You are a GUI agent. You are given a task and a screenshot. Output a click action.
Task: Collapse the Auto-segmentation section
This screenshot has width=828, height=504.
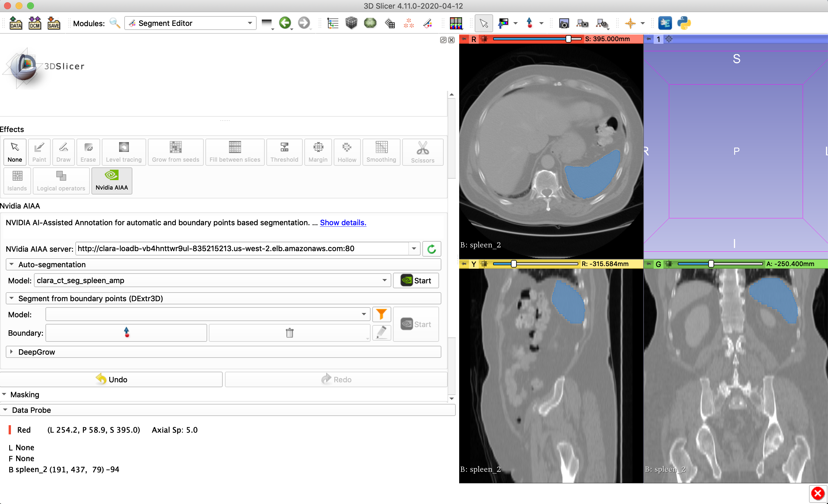tap(12, 264)
